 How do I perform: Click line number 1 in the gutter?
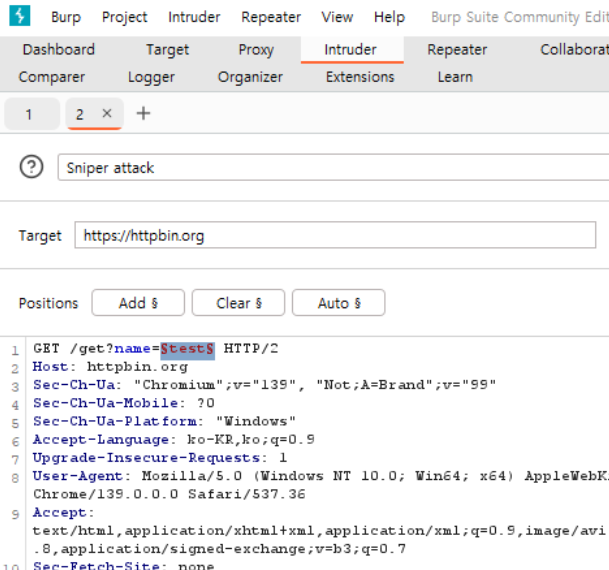(x=15, y=351)
